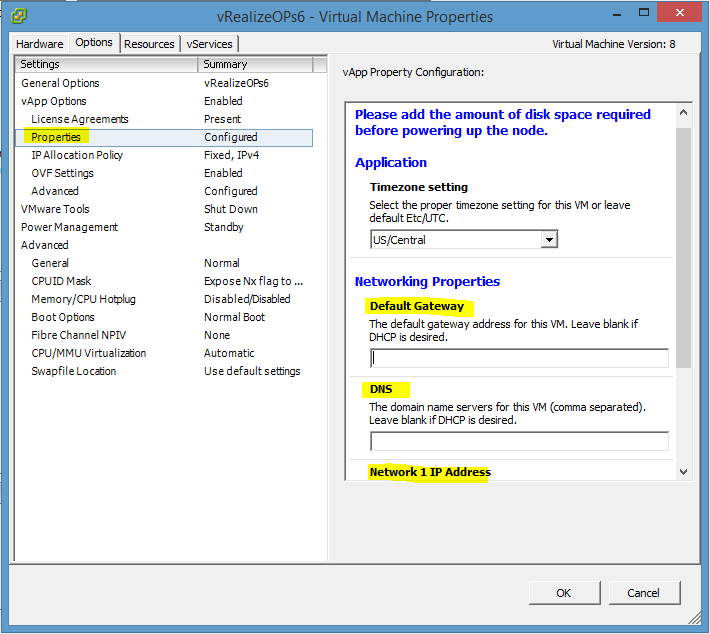Click 'Use default settings' summary text
This screenshot has height=634, width=710.
[x=252, y=371]
